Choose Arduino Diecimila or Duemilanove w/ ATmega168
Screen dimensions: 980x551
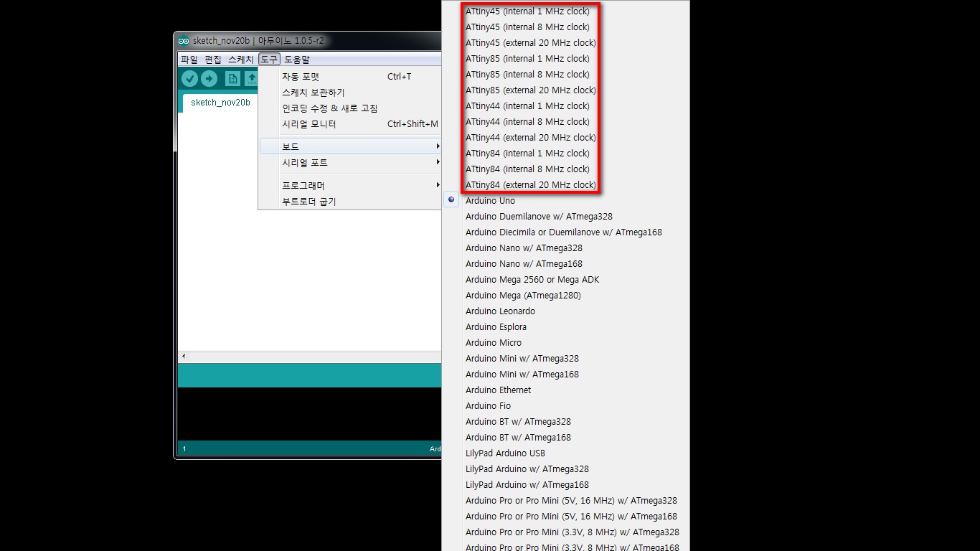(x=565, y=232)
